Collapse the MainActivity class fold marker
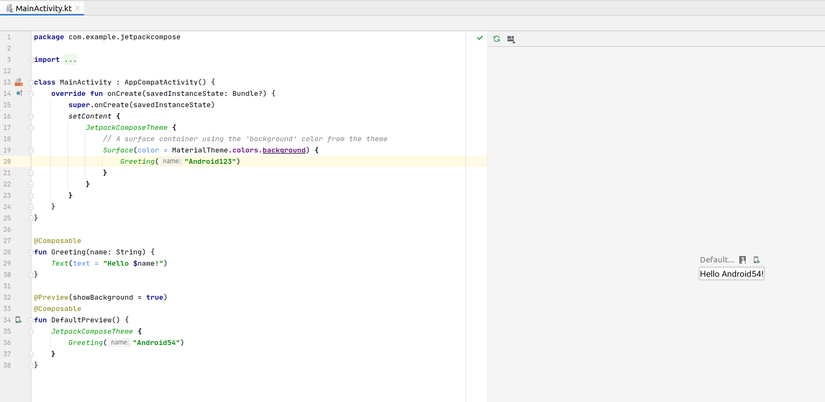Screen dimensions: 825x402 pyautogui.click(x=31, y=83)
